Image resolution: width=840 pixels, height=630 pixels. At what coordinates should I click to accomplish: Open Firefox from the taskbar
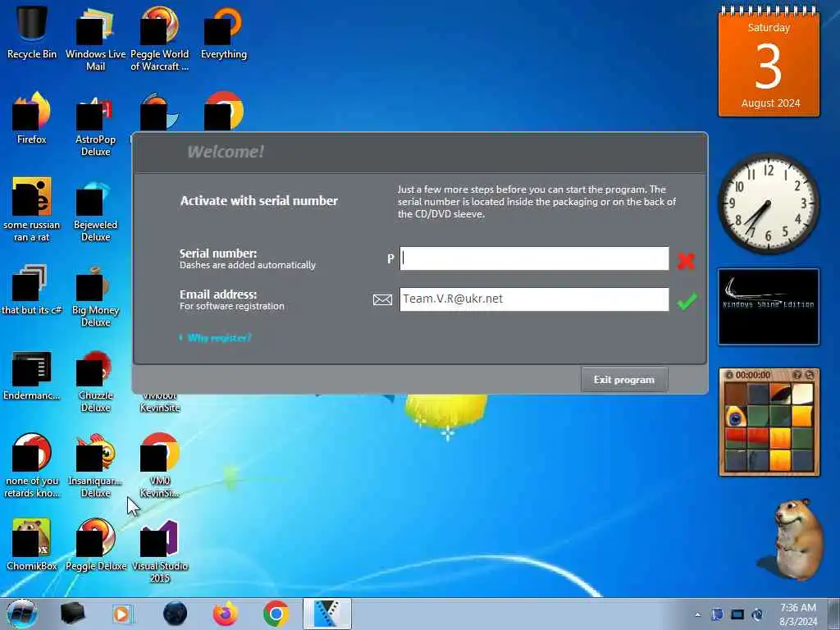[x=226, y=614]
